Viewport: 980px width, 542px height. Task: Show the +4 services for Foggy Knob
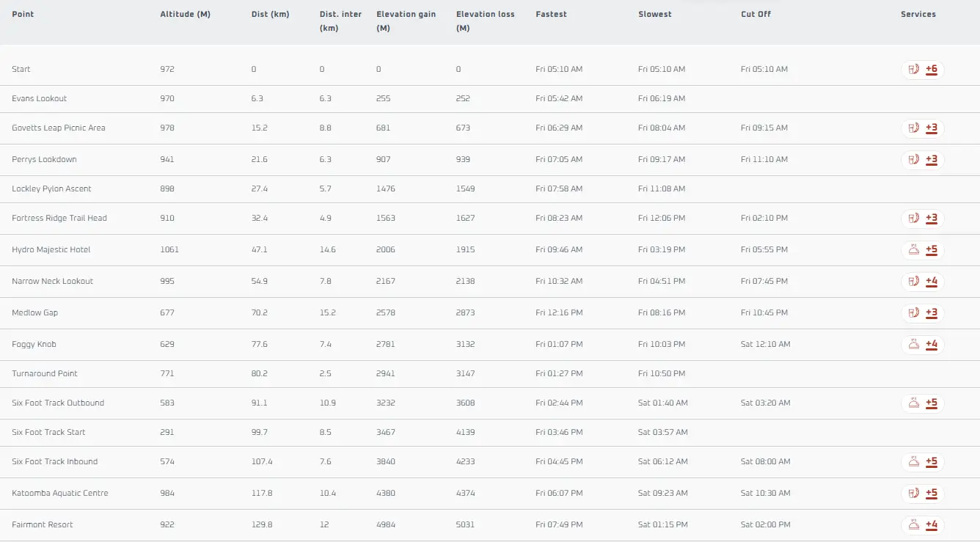pyautogui.click(x=932, y=344)
